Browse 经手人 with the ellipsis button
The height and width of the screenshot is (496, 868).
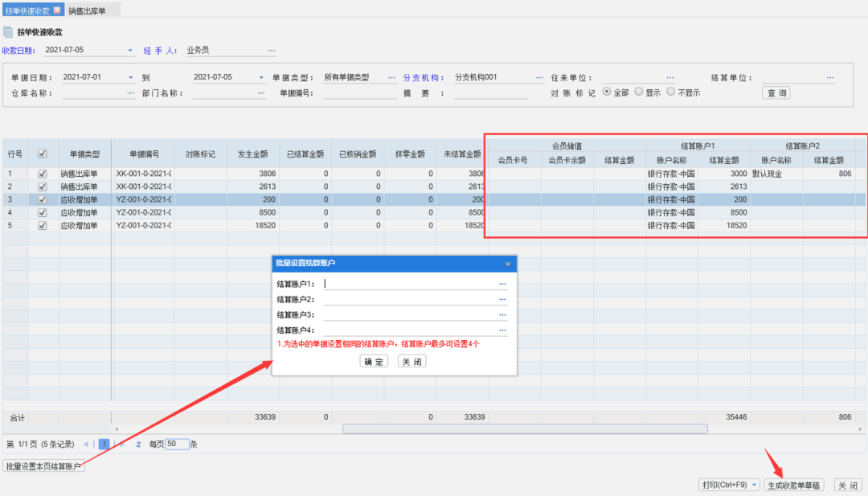pyautogui.click(x=272, y=51)
